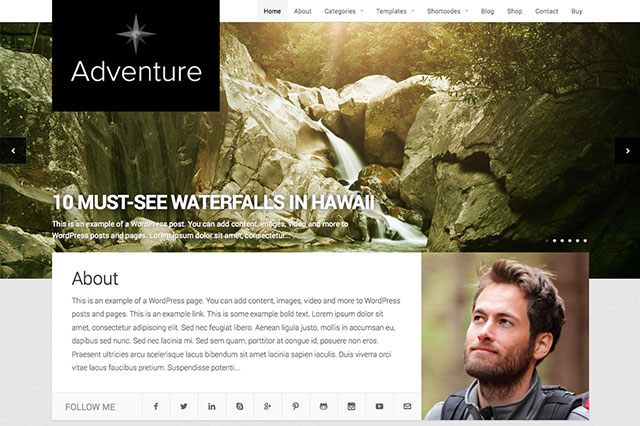Expand the Categories dropdown menu
Screen dimensions: 640x426
(344, 11)
